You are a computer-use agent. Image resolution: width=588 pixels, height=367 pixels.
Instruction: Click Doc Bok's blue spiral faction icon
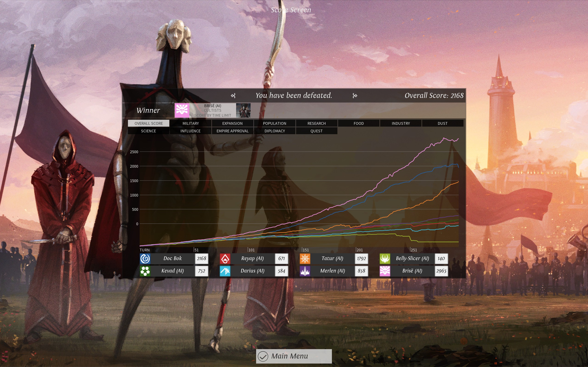pos(145,259)
